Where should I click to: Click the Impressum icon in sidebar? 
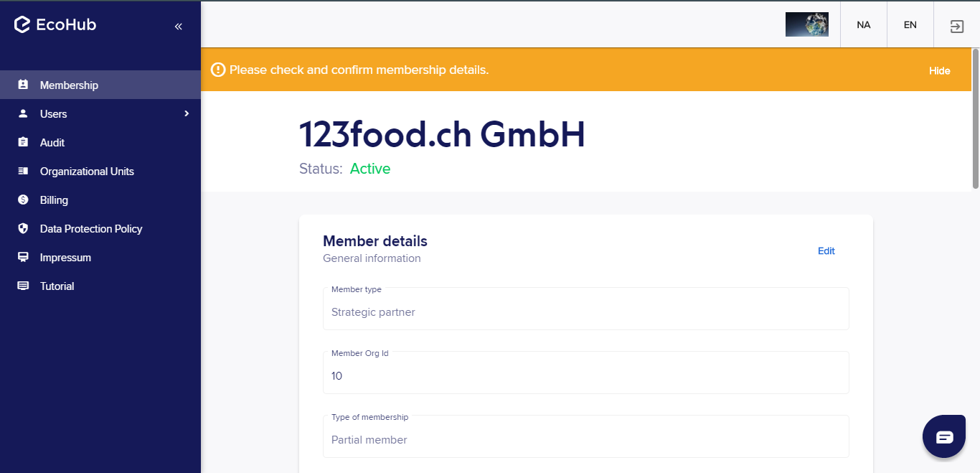(x=23, y=257)
